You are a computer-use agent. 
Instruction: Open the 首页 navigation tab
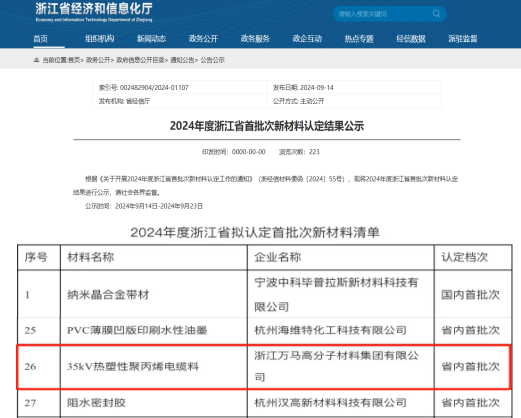(x=41, y=39)
